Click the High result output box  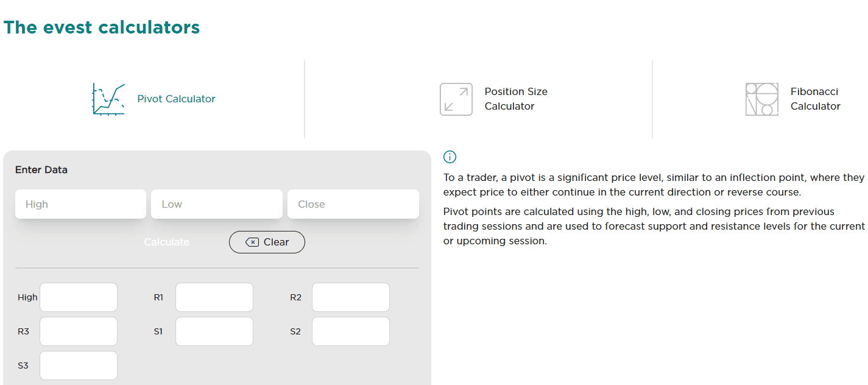click(x=79, y=297)
